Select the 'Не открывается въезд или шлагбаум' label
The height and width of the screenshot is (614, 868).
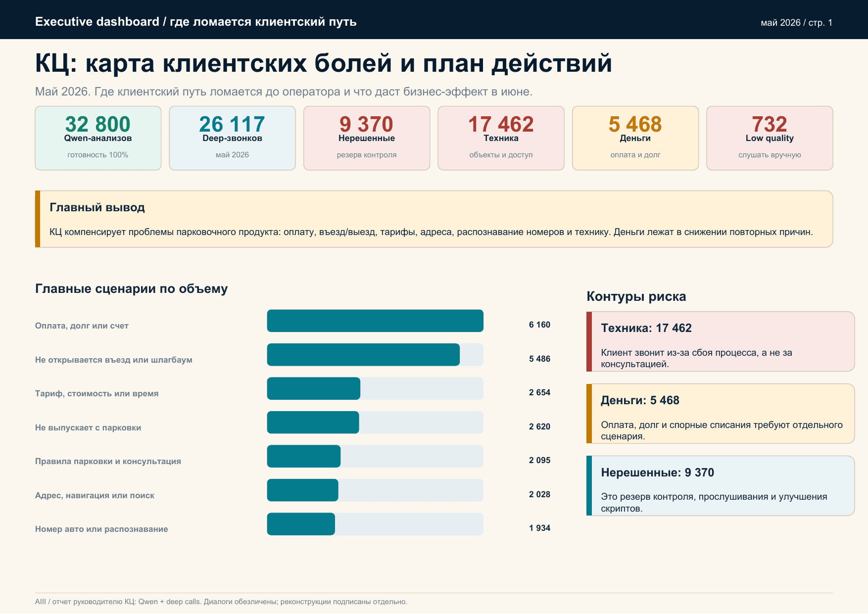pyautogui.click(x=114, y=360)
